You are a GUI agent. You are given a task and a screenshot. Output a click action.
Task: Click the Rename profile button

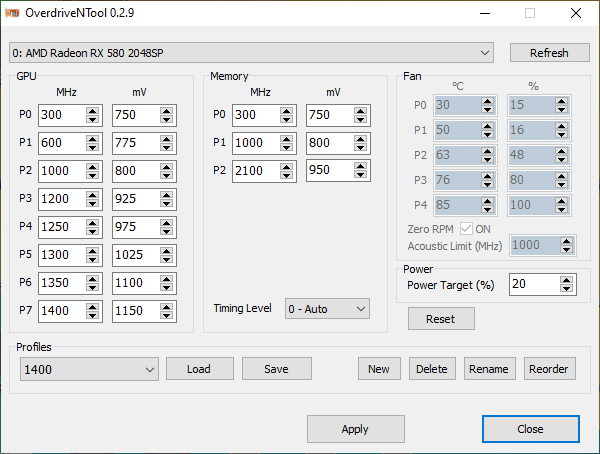(x=489, y=369)
